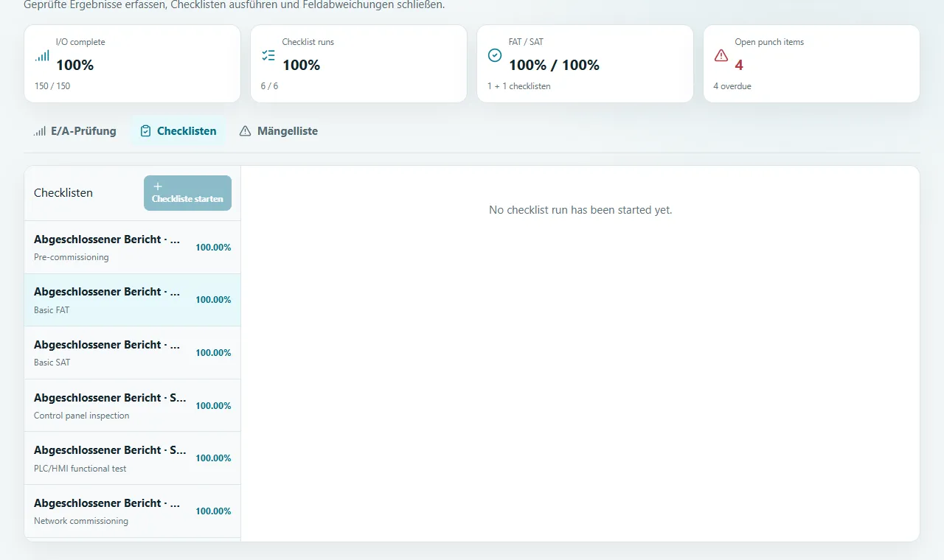Viewport: 944px width, 560px height.
Task: Click the 4 overdue text
Action: click(732, 86)
